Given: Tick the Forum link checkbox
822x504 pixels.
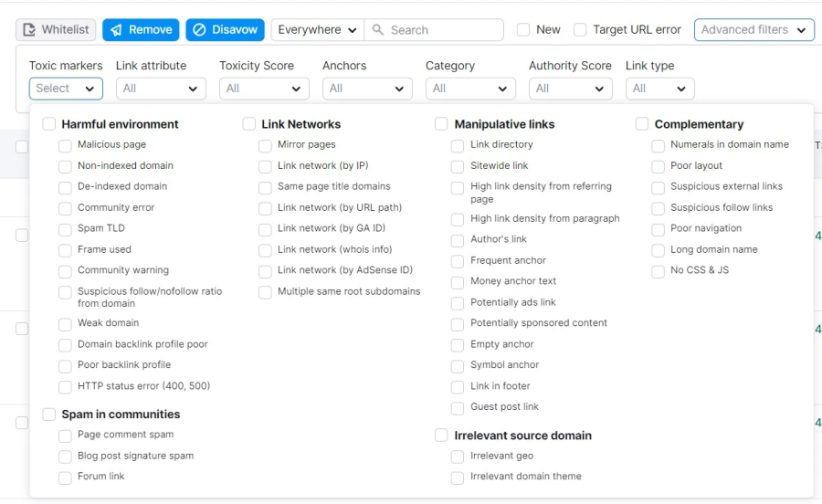Looking at the screenshot, I should tap(65, 478).
